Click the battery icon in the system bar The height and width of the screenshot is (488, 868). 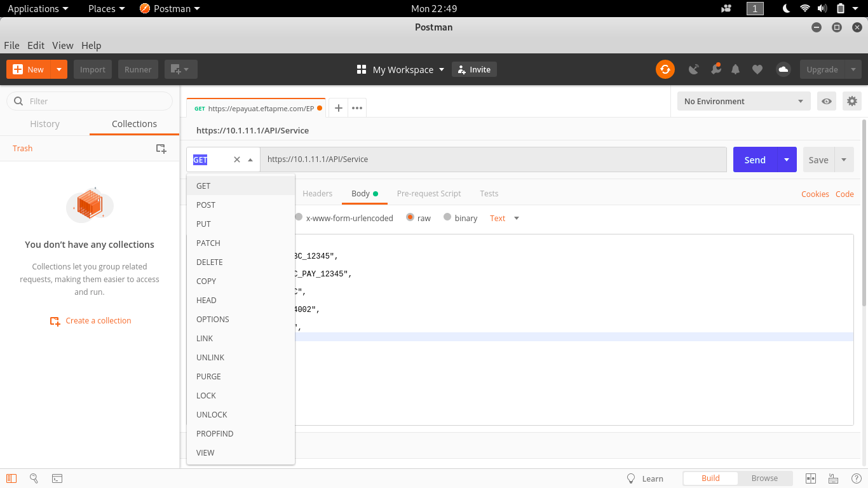pyautogui.click(x=841, y=8)
